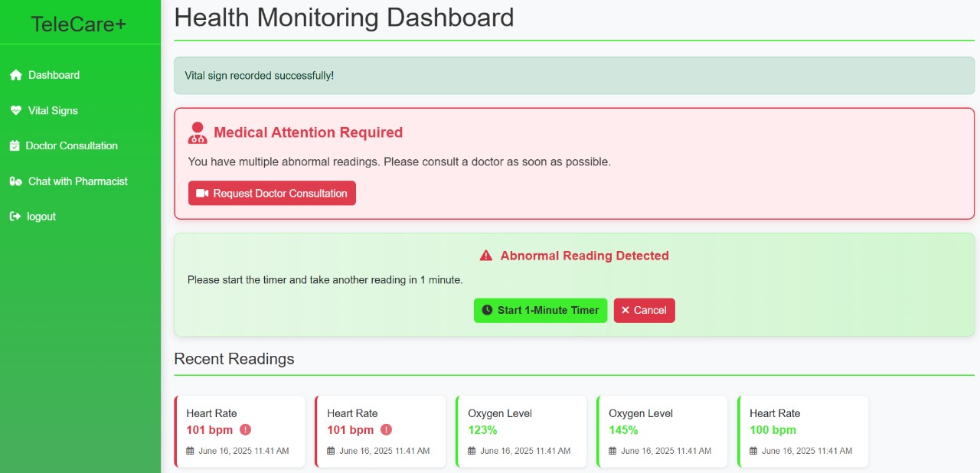Go to Doctor Consultation menu item
The height and width of the screenshot is (473, 980).
(x=71, y=146)
